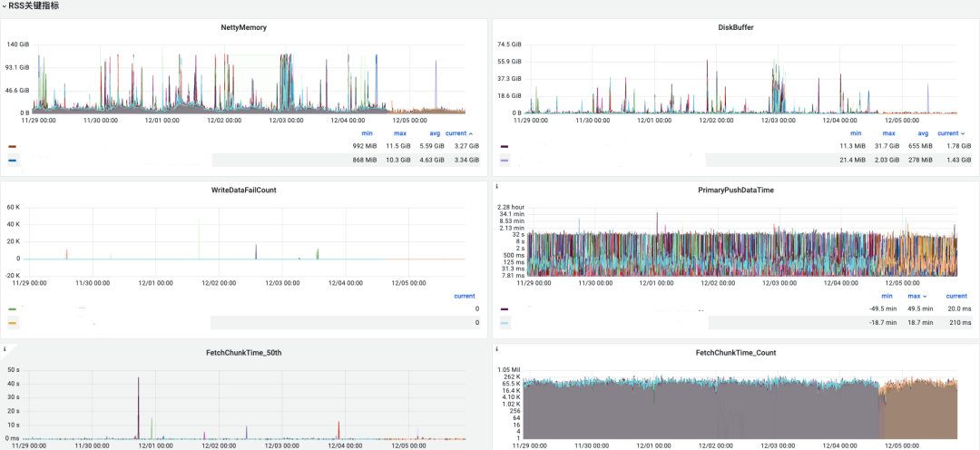Select the 868 MiB min value
This screenshot has height=450, width=980.
(365, 160)
